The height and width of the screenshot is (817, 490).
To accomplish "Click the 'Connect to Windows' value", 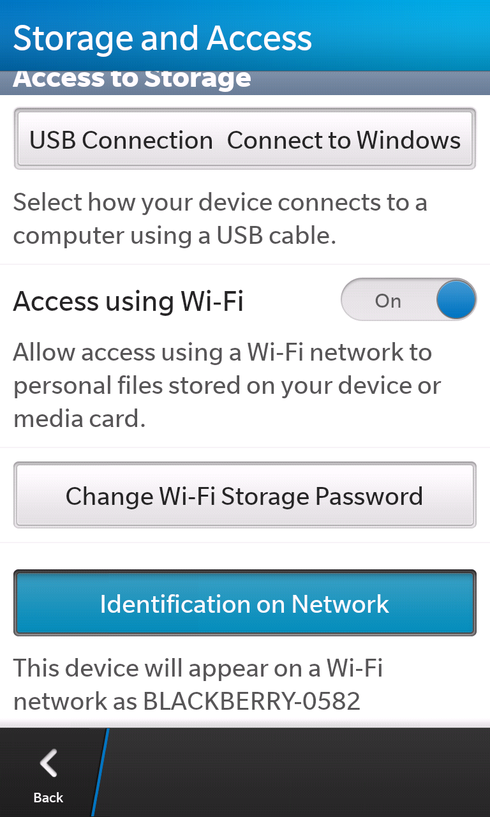I will [x=344, y=140].
